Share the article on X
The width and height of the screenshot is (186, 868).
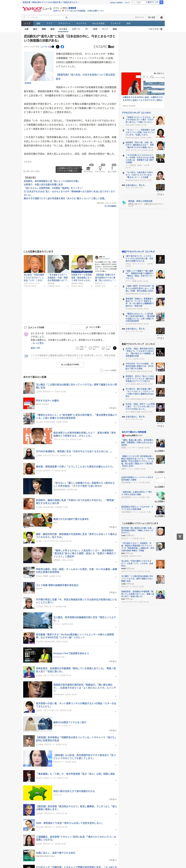(57, 47)
